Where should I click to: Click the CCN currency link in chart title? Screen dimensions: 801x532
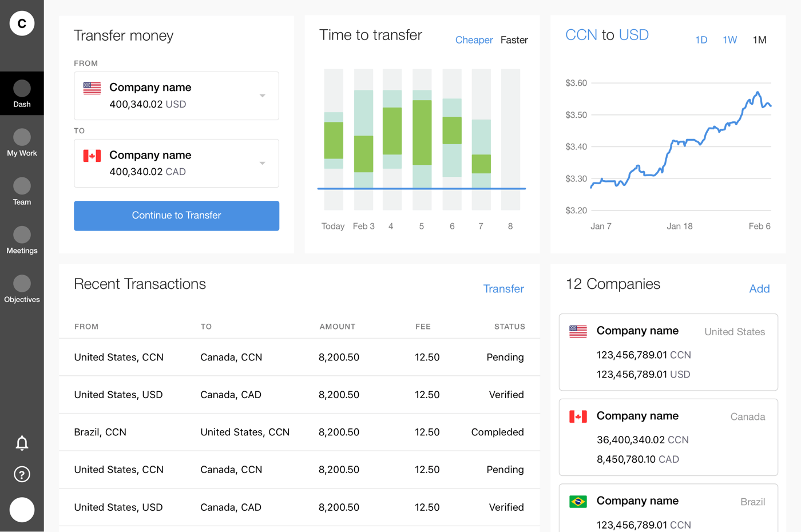point(581,35)
